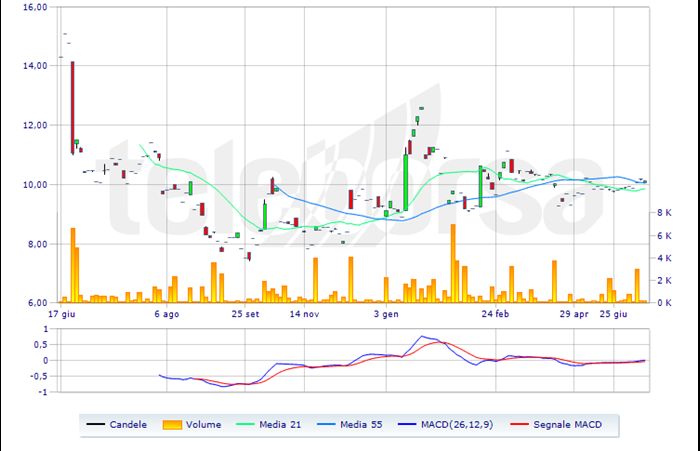This screenshot has width=700, height=451.
Task: Click the 14,00 price axis label
Action: [35, 66]
